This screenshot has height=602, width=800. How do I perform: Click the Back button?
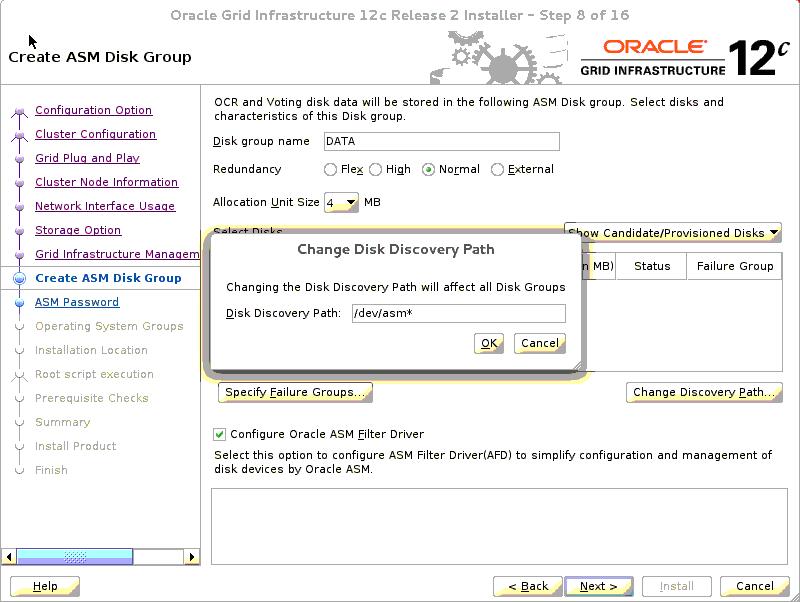(528, 586)
